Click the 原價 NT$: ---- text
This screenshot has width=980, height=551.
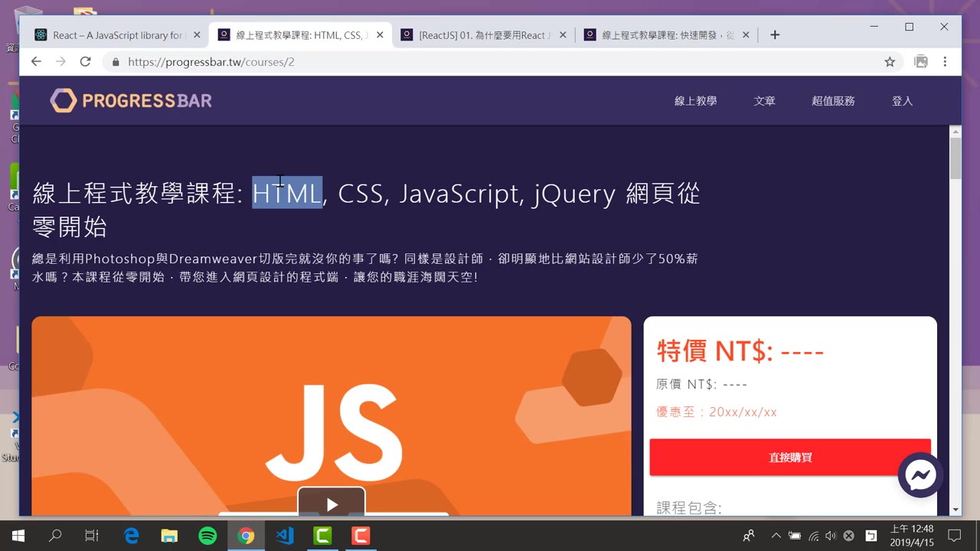coord(701,384)
